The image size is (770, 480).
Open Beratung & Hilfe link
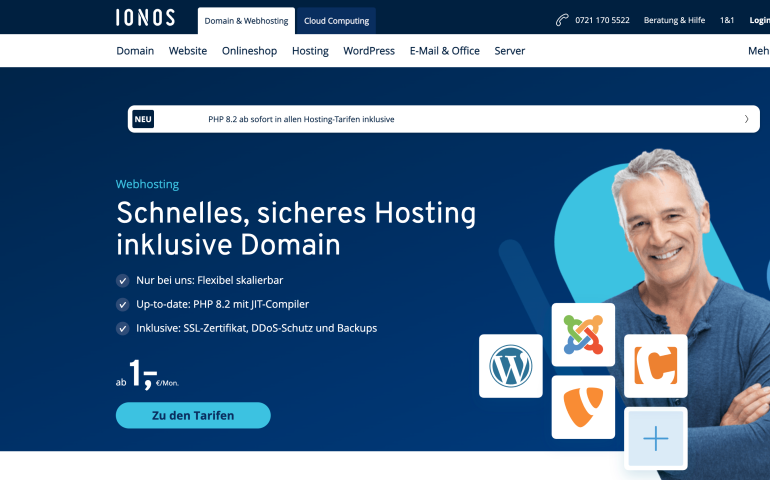pos(674,20)
